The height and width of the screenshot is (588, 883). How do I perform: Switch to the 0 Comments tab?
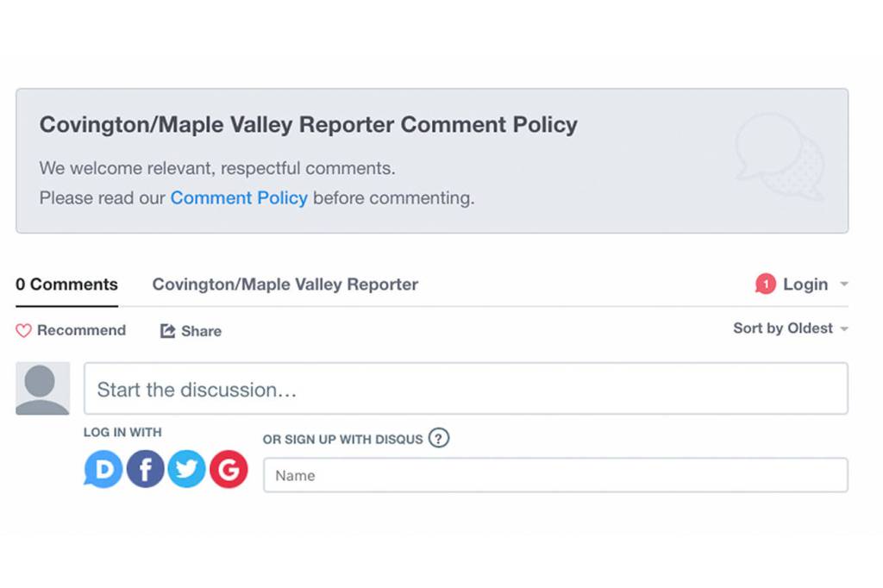66,284
